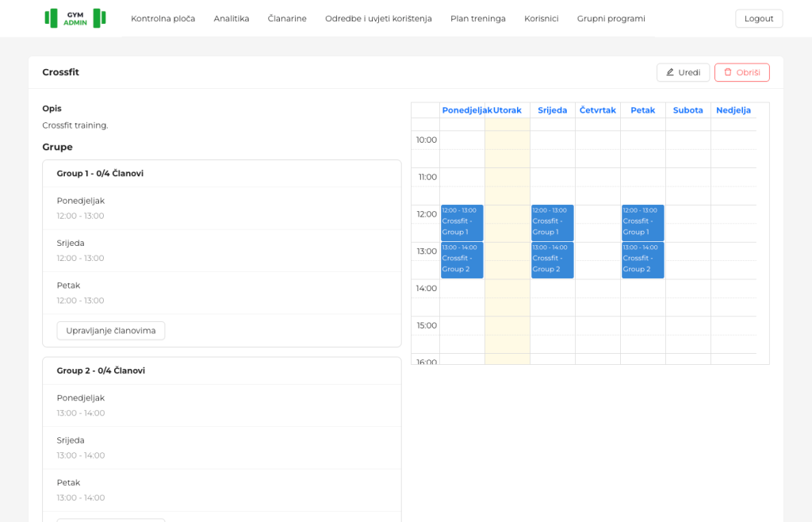Viewport: 812px width, 522px height.
Task: Click the trash icon on Obriši
Action: (728, 72)
